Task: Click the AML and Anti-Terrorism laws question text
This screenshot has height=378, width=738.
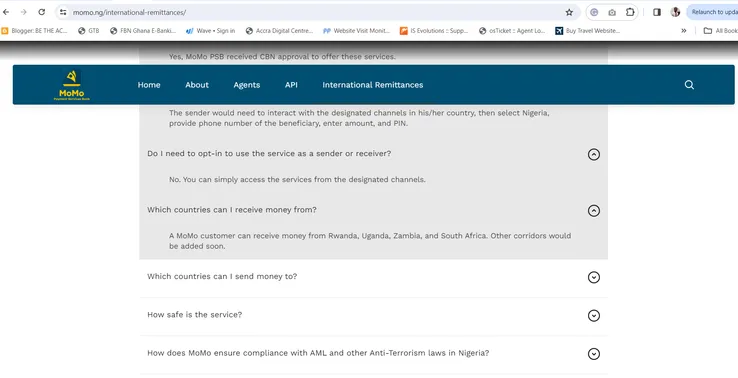Action: [x=318, y=353]
